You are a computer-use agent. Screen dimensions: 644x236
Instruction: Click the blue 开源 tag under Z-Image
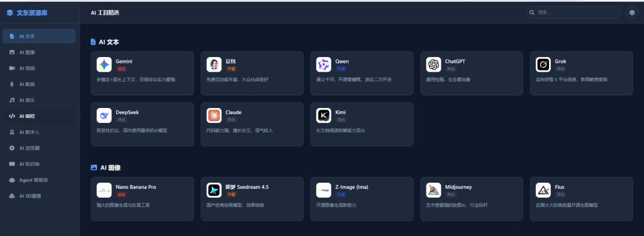340,194
